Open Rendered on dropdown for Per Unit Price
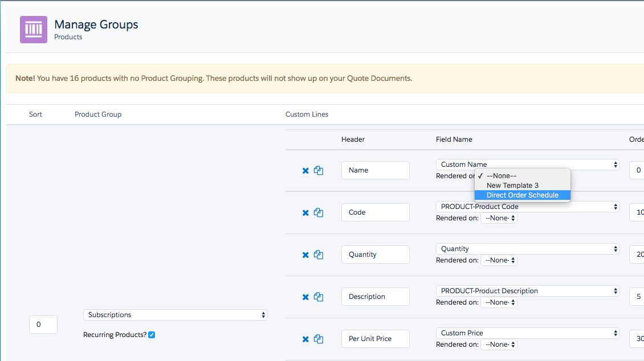644x361 pixels. (499, 344)
